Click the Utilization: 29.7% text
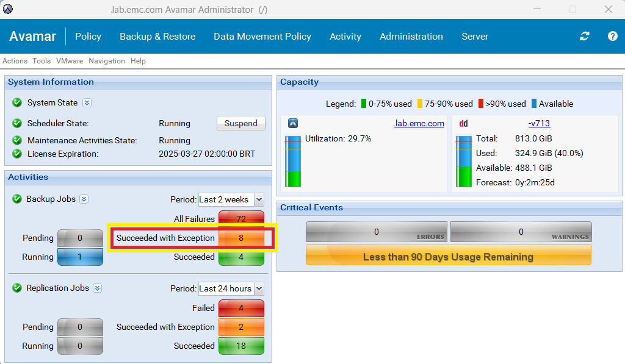Screen dimensions: 625x364 click(x=338, y=138)
